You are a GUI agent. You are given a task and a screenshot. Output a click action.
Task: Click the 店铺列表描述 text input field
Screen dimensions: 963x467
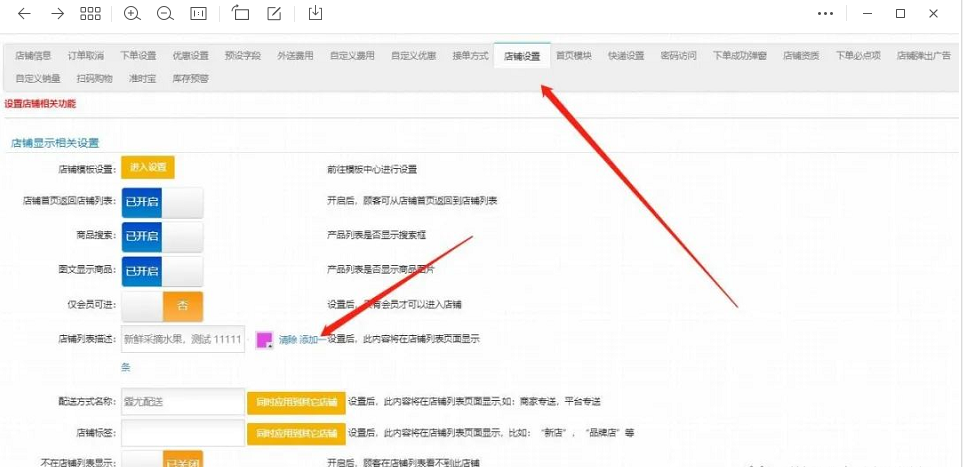[182, 340]
